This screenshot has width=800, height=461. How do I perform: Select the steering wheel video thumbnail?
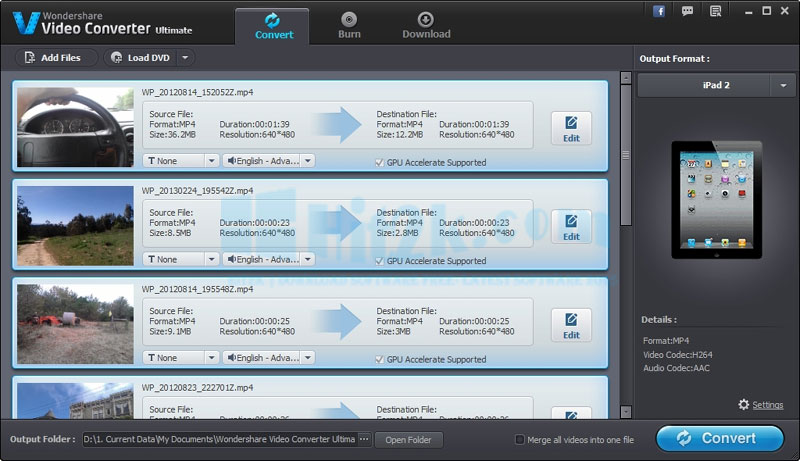[76, 127]
